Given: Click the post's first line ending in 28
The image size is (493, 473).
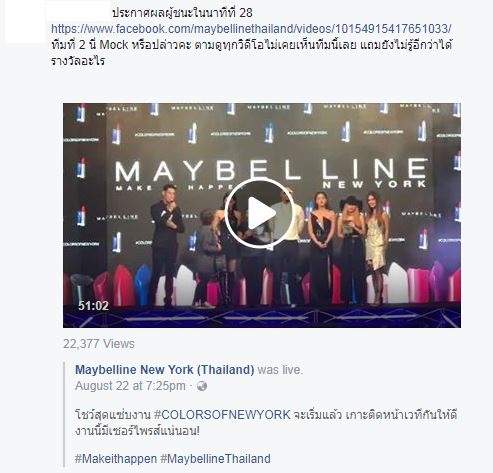Looking at the screenshot, I should pyautogui.click(x=182, y=13).
